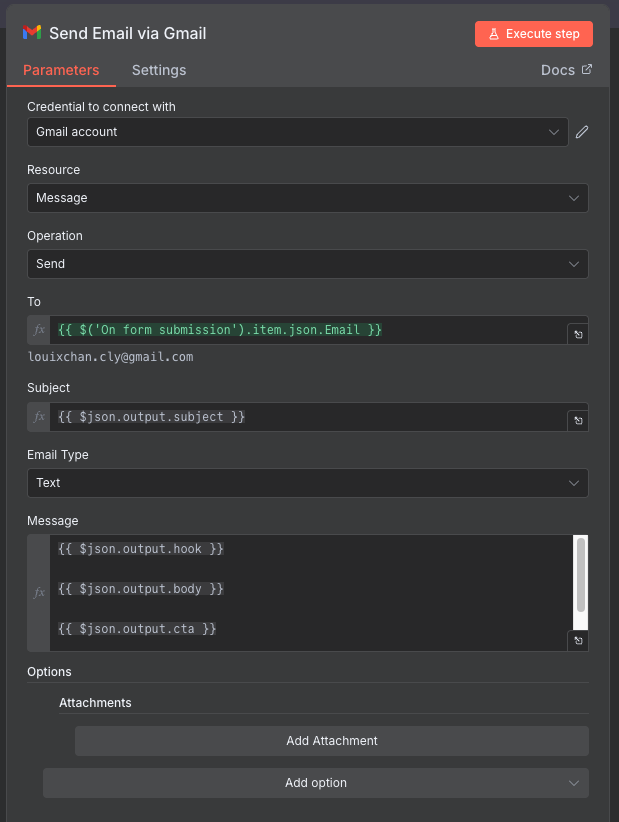This screenshot has height=822, width=619.
Task: Open the expression editor icon on the To field
Action: pos(577,334)
